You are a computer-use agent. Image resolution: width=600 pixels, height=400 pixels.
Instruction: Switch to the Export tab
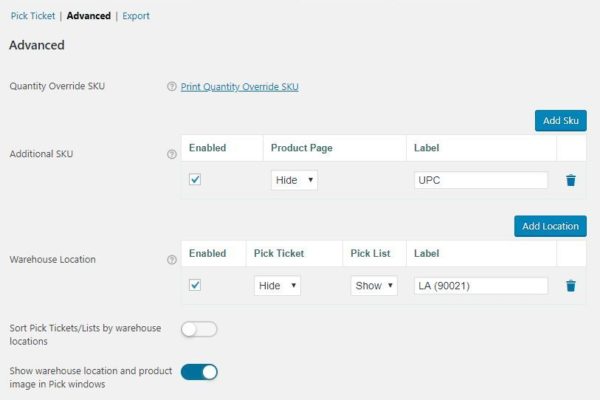(x=136, y=16)
